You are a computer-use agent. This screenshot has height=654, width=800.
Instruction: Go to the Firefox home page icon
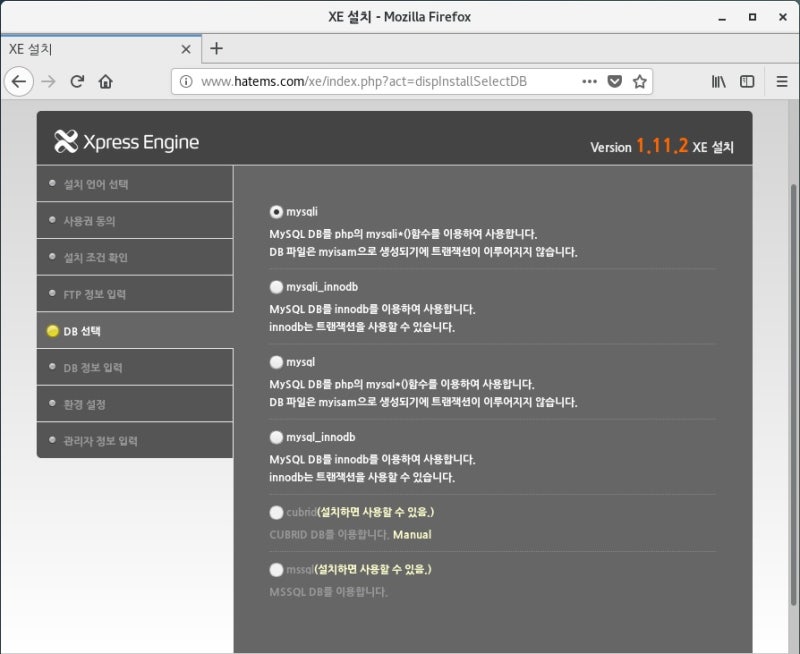[x=107, y=81]
